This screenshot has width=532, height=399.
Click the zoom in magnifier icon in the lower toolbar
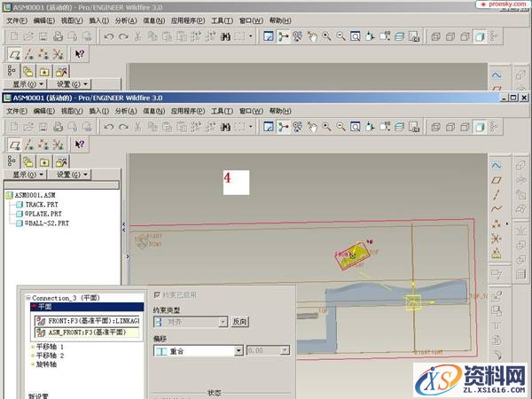[326, 127]
